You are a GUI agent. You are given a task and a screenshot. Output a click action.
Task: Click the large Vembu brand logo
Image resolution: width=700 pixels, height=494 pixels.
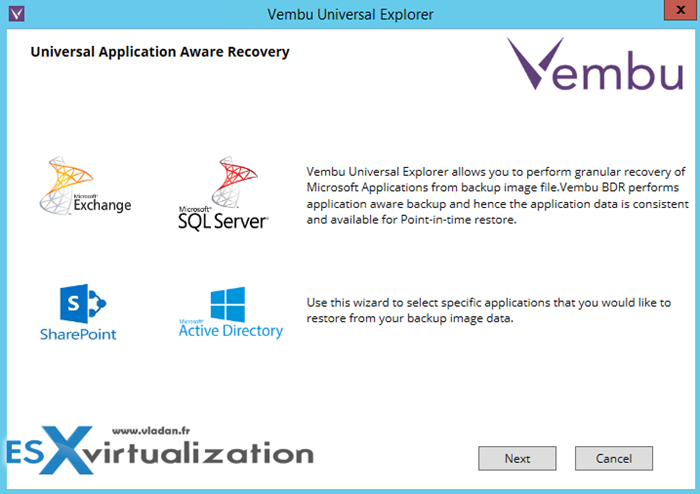point(595,64)
